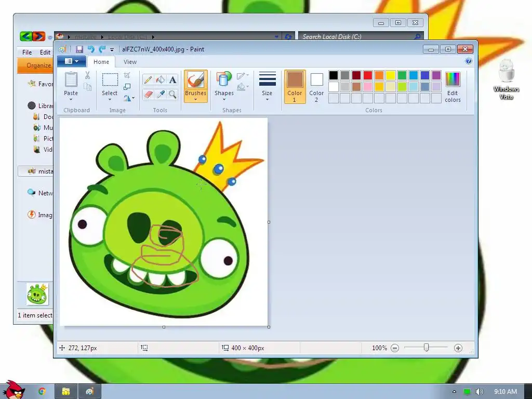Click the volume speaker tray icon
532x399 pixels.
(x=479, y=392)
